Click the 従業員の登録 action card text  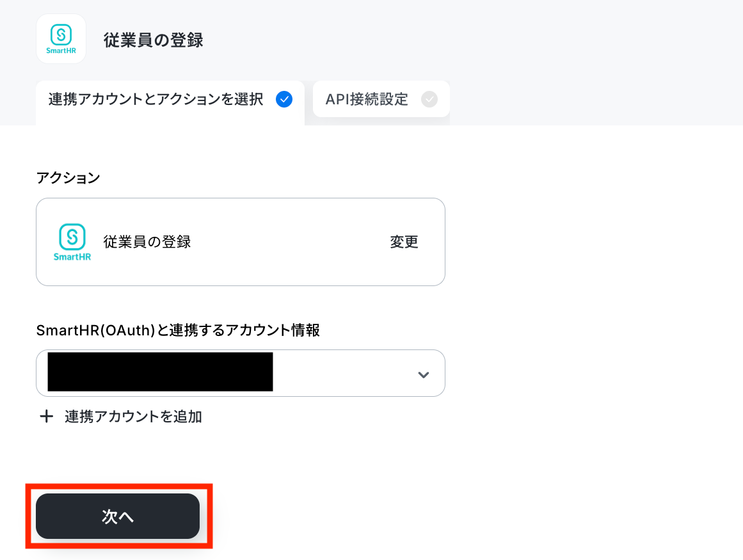[x=147, y=242]
